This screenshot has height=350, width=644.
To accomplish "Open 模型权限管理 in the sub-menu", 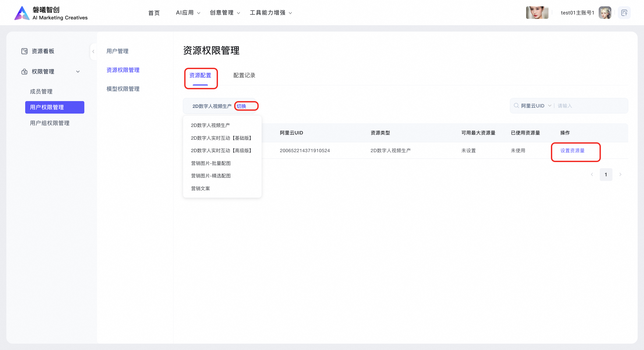I will (x=123, y=89).
